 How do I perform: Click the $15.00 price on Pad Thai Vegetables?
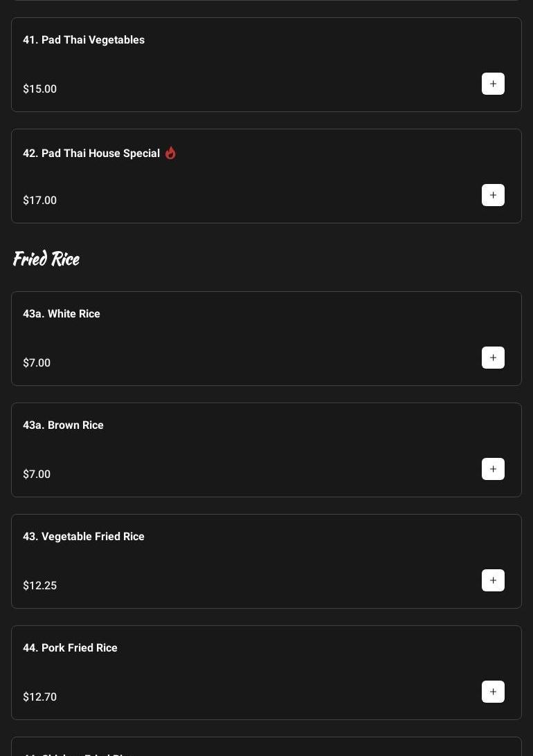coord(40,89)
